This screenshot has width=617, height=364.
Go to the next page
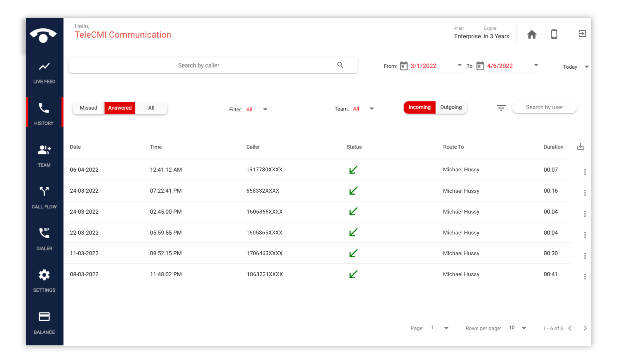point(585,328)
